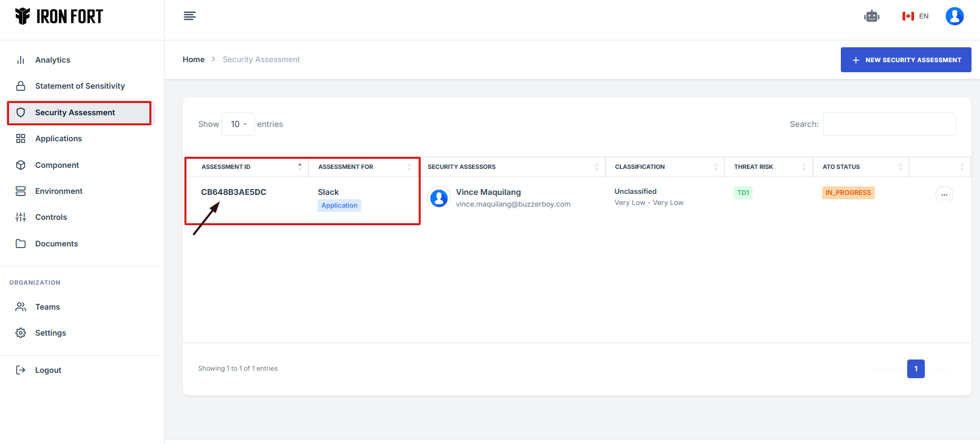This screenshot has height=444, width=980.
Task: Click the Analytics bar chart icon
Action: [x=21, y=60]
